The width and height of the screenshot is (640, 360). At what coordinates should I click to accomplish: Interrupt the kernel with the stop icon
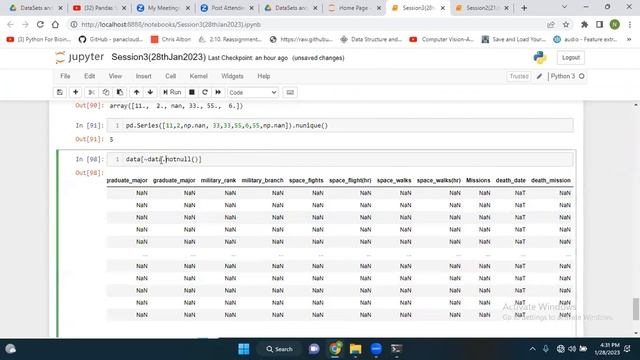tap(191, 92)
